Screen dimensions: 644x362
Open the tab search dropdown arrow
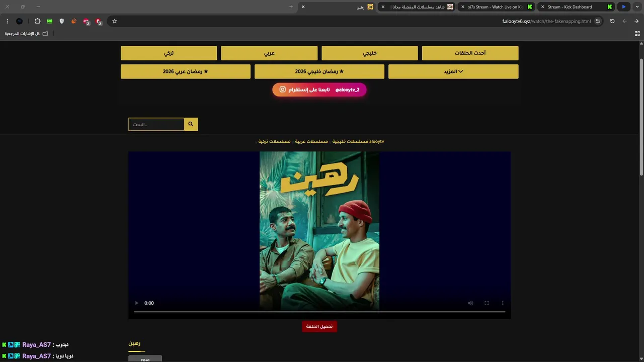pyautogui.click(x=636, y=7)
